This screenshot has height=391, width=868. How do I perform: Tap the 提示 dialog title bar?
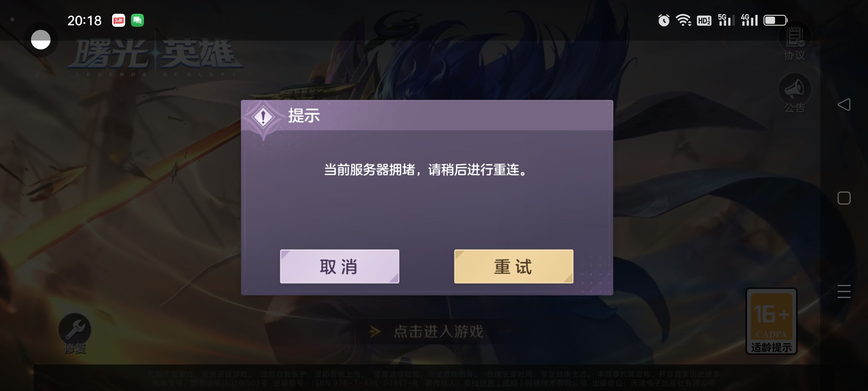427,115
